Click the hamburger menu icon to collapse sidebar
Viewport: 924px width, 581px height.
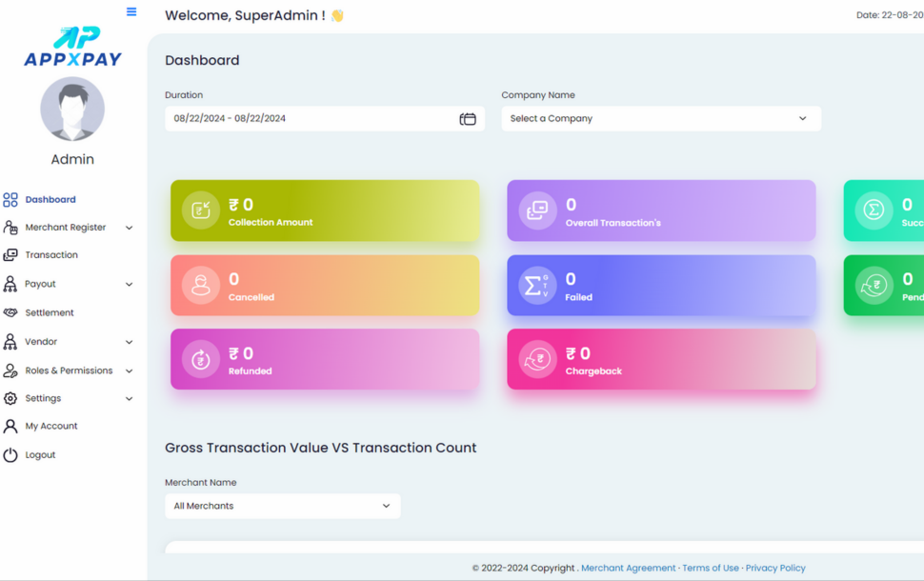pyautogui.click(x=131, y=12)
